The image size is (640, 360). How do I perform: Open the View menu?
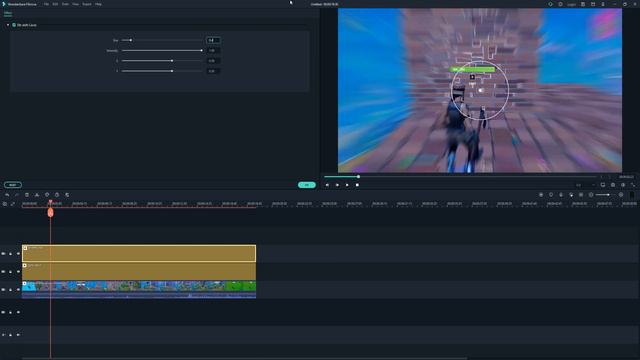pos(76,4)
